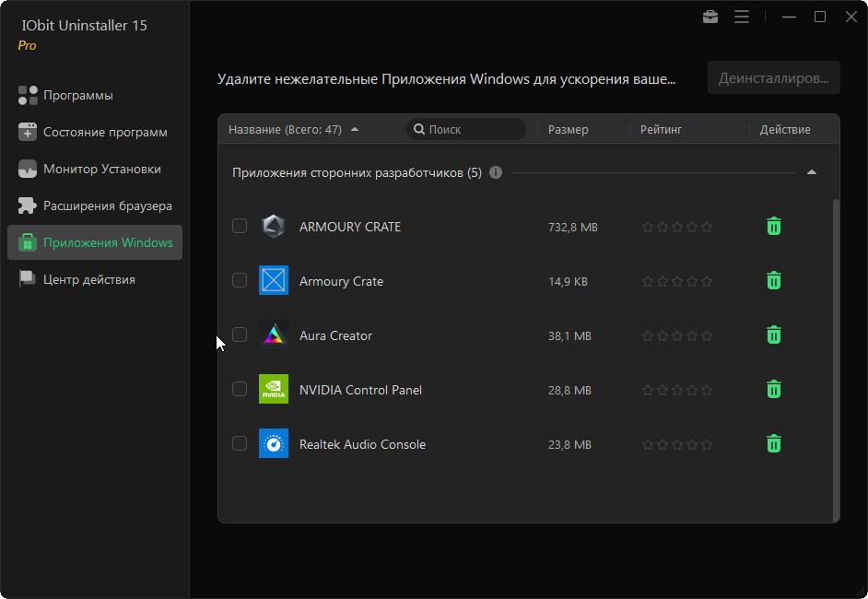Click the blue Armoury Crate app icon
The height and width of the screenshot is (599, 868).
(274, 281)
